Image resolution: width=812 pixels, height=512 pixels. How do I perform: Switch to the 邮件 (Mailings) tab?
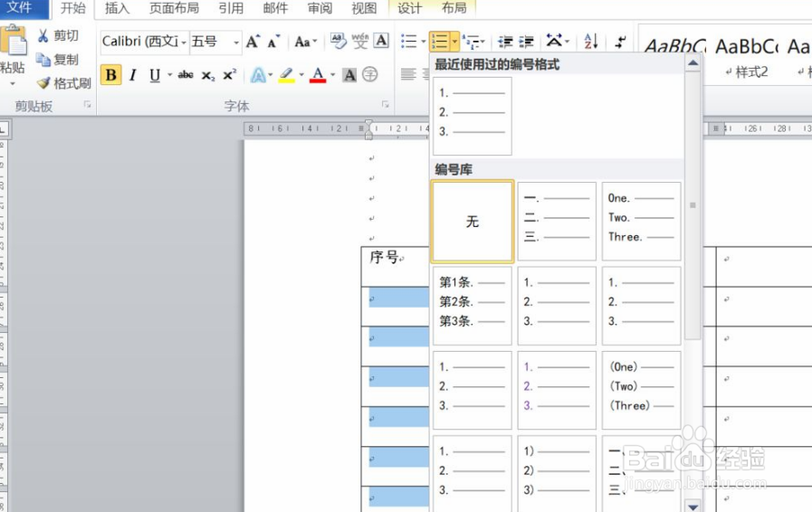pyautogui.click(x=275, y=8)
